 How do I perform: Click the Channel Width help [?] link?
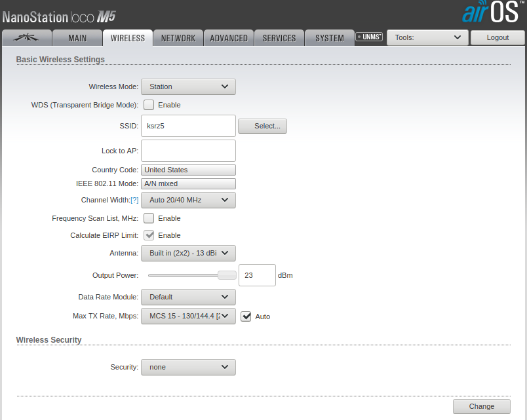coord(134,200)
